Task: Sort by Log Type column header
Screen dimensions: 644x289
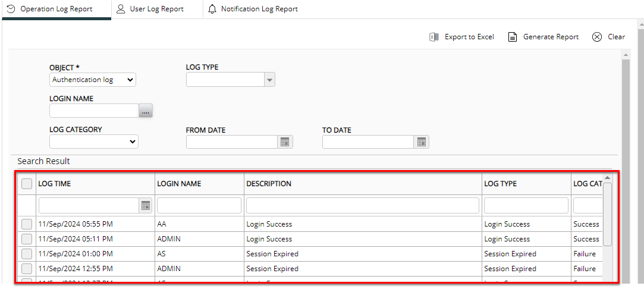Action: (500, 184)
